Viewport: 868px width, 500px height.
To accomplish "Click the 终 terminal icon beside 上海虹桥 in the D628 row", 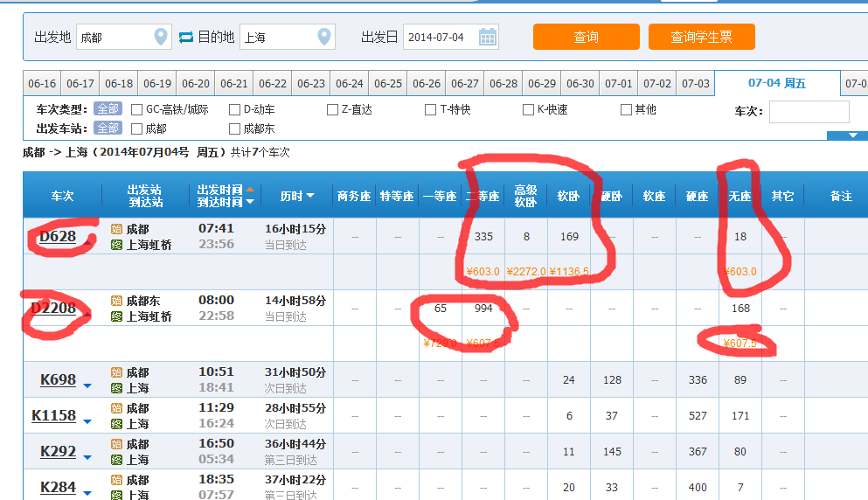I will [x=116, y=244].
